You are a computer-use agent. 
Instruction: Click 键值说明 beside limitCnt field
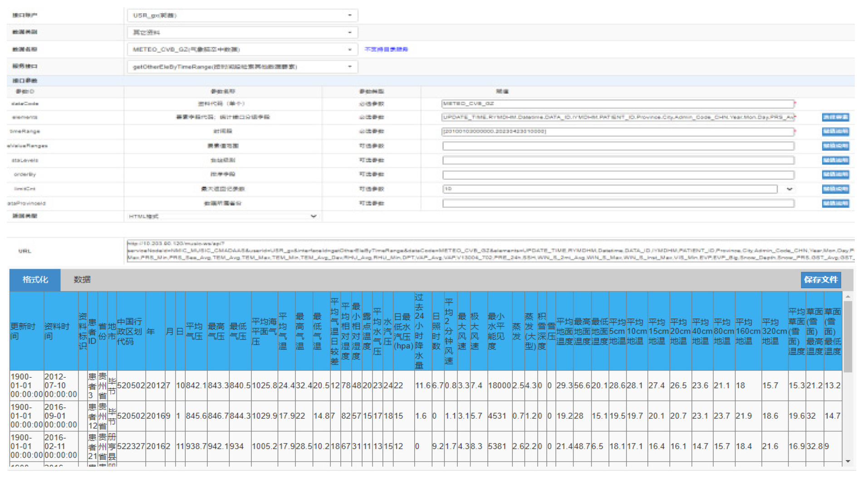(836, 189)
